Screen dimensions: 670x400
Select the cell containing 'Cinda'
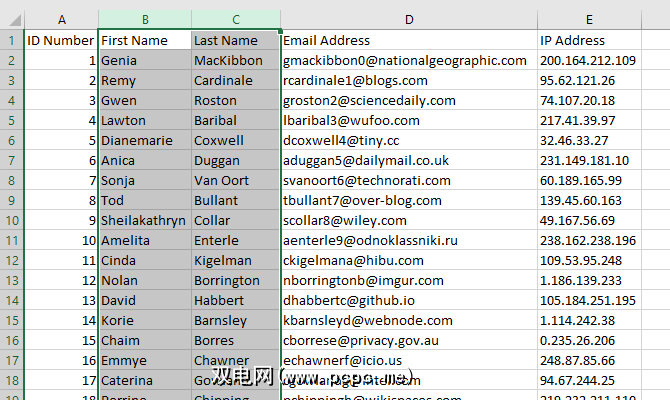145,261
